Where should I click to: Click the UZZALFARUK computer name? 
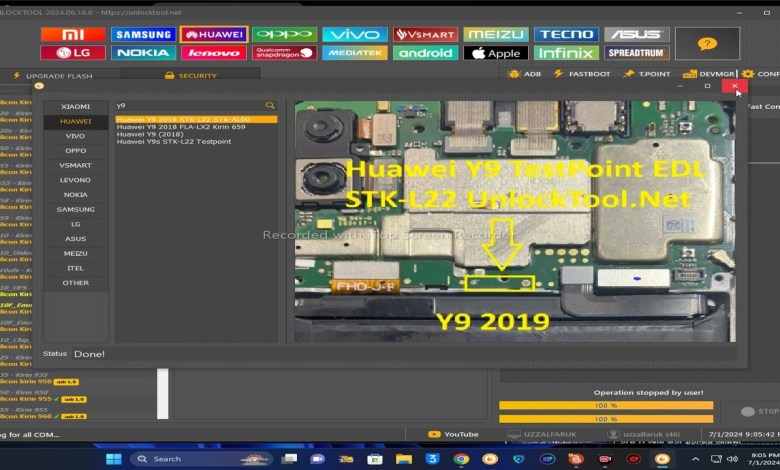[x=542, y=434]
